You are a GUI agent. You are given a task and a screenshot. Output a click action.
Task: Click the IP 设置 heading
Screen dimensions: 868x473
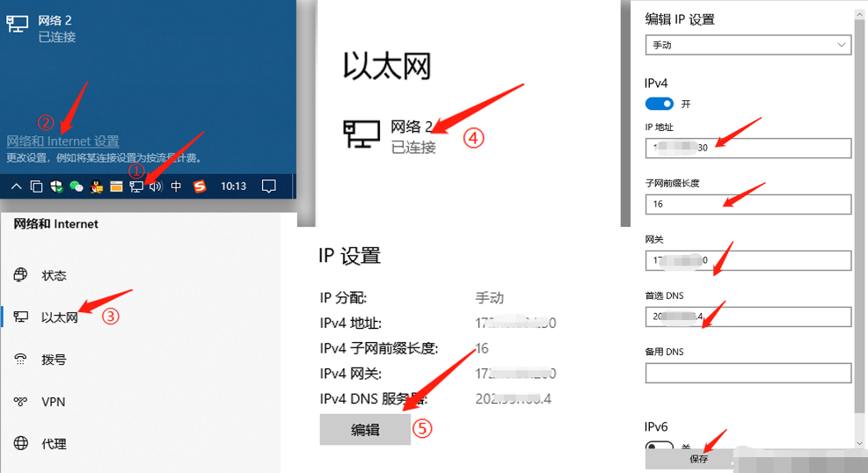pyautogui.click(x=350, y=256)
